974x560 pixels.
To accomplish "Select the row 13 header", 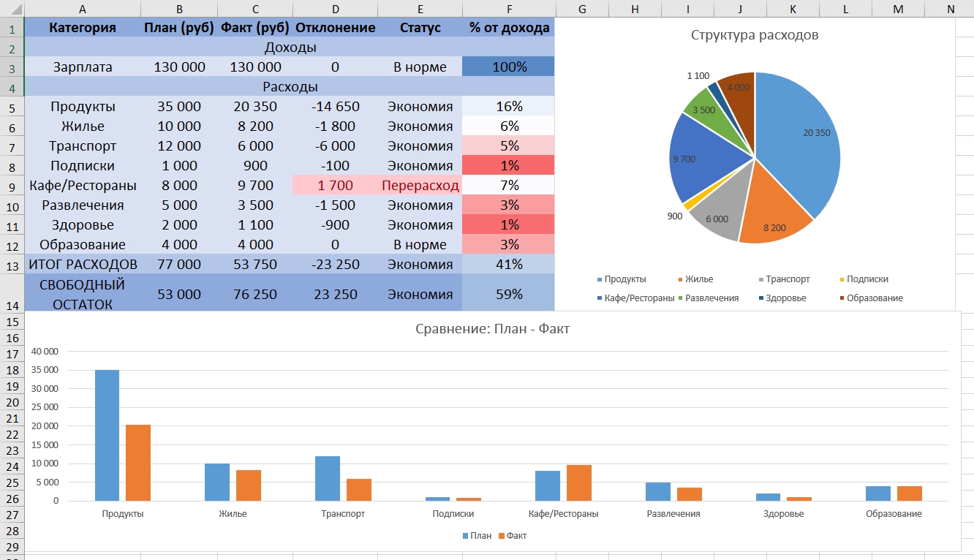I will pyautogui.click(x=12, y=265).
